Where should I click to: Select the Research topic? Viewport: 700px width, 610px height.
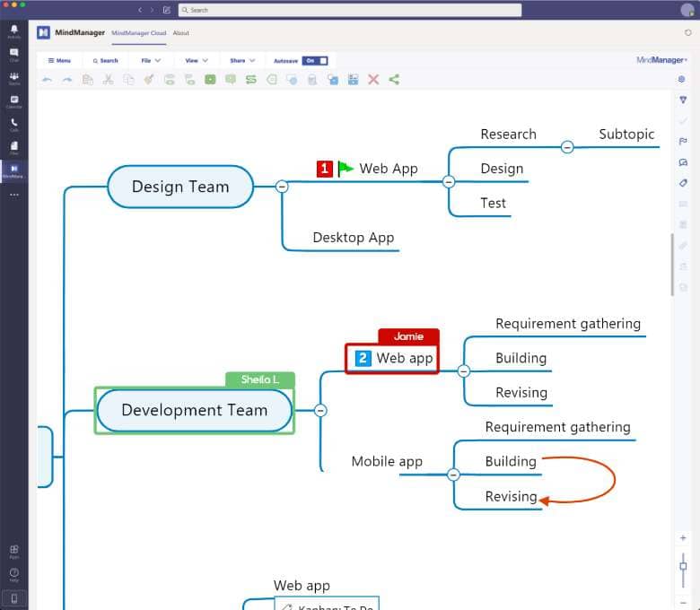[x=508, y=135]
